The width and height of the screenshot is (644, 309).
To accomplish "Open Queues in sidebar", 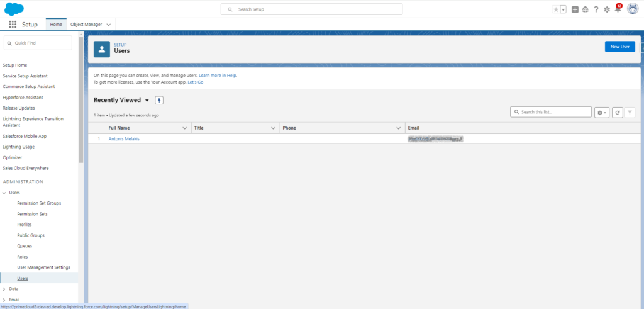I will point(25,246).
